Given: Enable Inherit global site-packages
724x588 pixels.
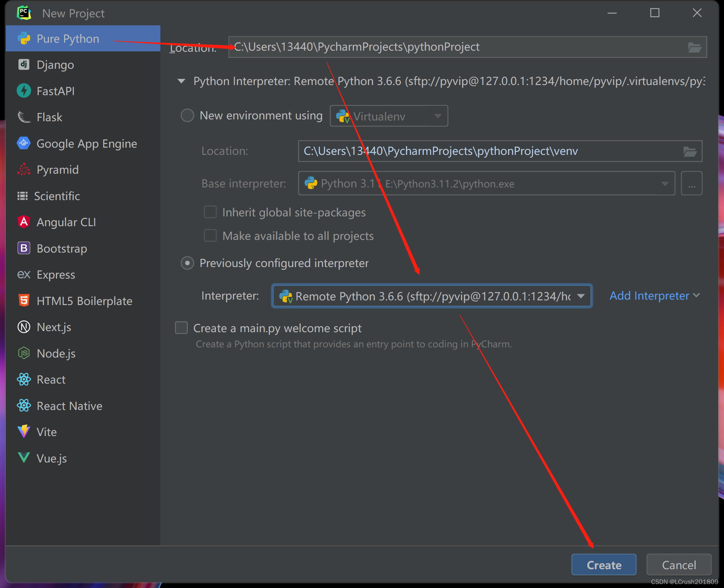Looking at the screenshot, I should tap(210, 212).
